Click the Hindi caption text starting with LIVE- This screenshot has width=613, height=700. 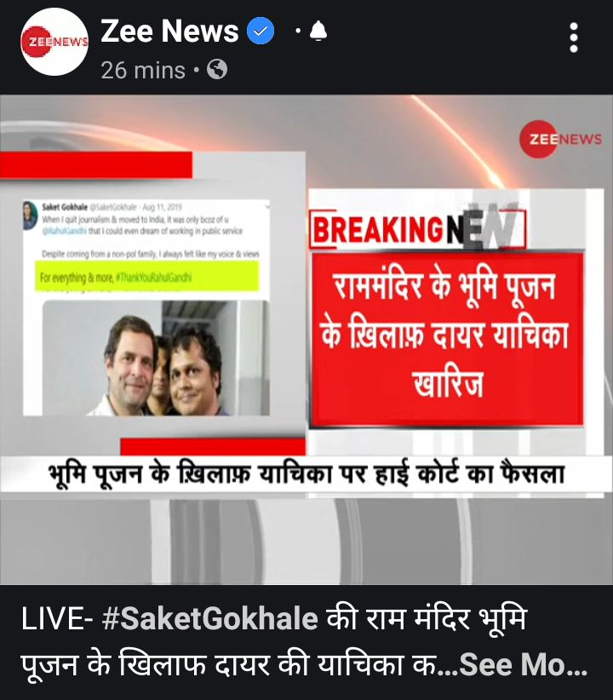pyautogui.click(x=304, y=641)
